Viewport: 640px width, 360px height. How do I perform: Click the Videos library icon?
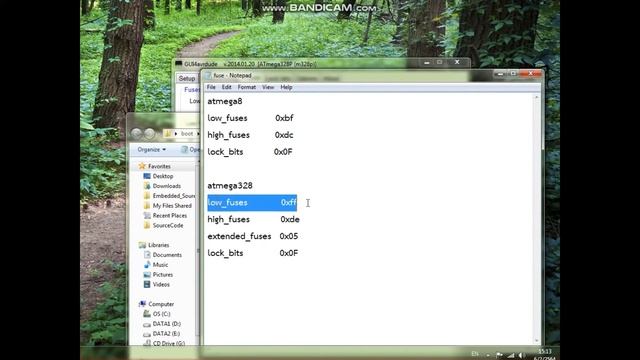[x=147, y=284]
